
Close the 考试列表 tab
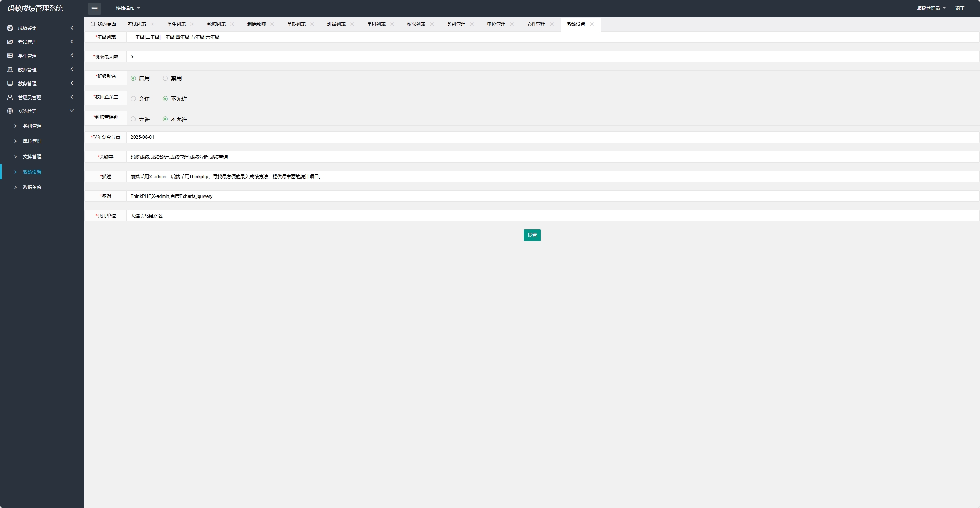pyautogui.click(x=152, y=24)
